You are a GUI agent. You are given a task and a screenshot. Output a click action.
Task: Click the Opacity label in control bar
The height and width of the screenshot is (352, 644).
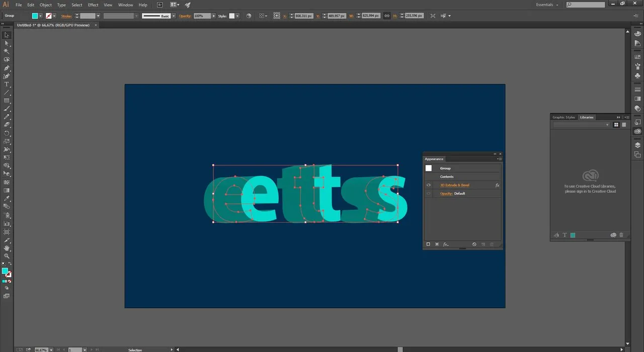(185, 16)
